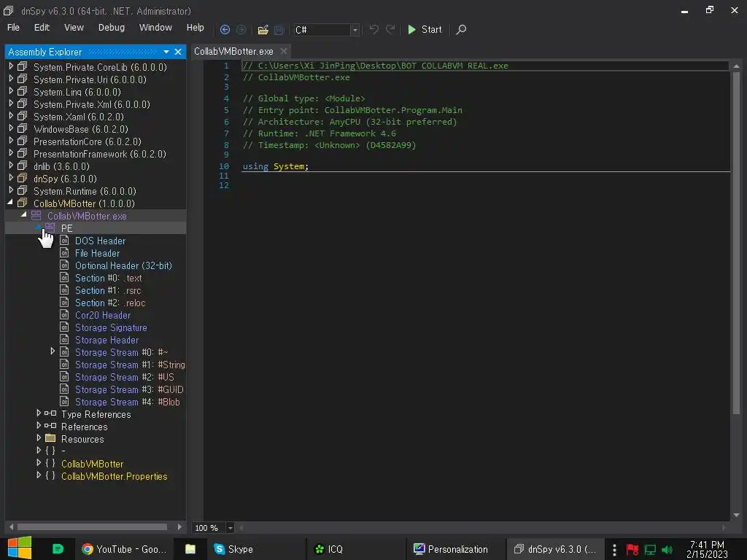747x560 pixels.
Task: Open the C# language dropdown
Action: pyautogui.click(x=355, y=30)
